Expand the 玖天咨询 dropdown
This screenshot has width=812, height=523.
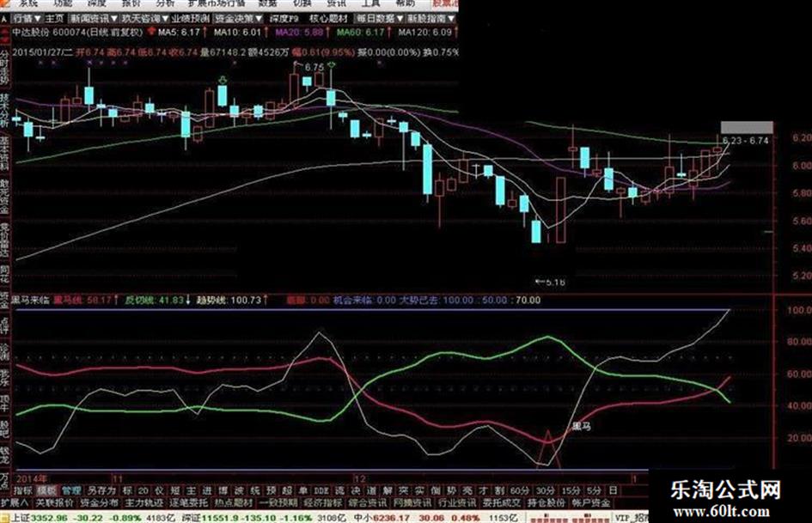click(x=144, y=19)
